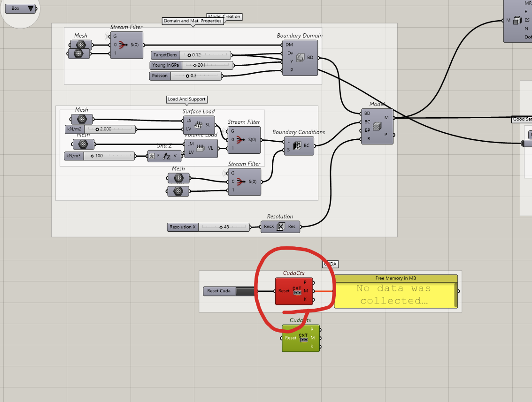This screenshot has height=402, width=532.
Task: Select the Resolution component icon
Action: pos(281,227)
